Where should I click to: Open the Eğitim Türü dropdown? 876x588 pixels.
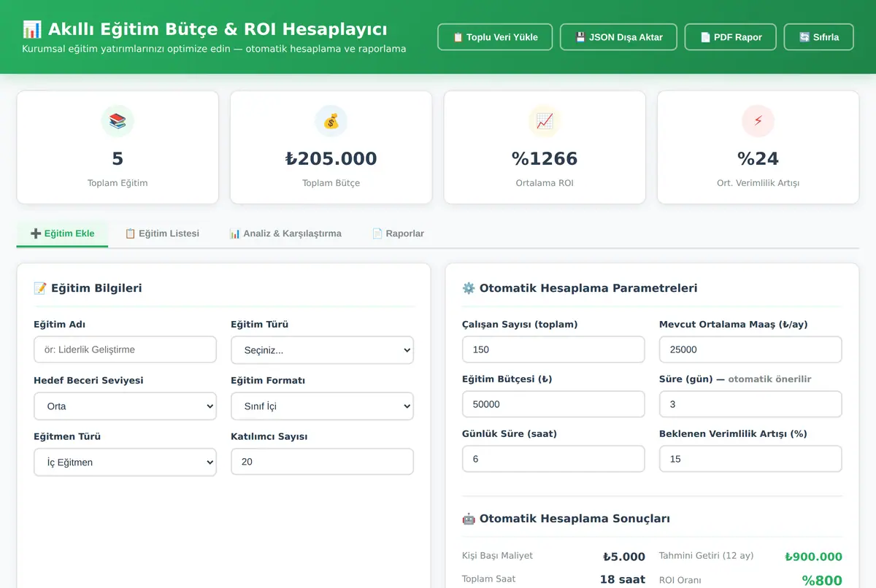322,350
